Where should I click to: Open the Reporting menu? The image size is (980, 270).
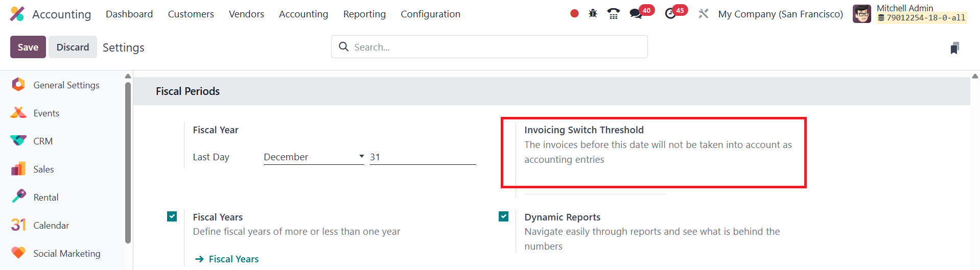click(364, 14)
